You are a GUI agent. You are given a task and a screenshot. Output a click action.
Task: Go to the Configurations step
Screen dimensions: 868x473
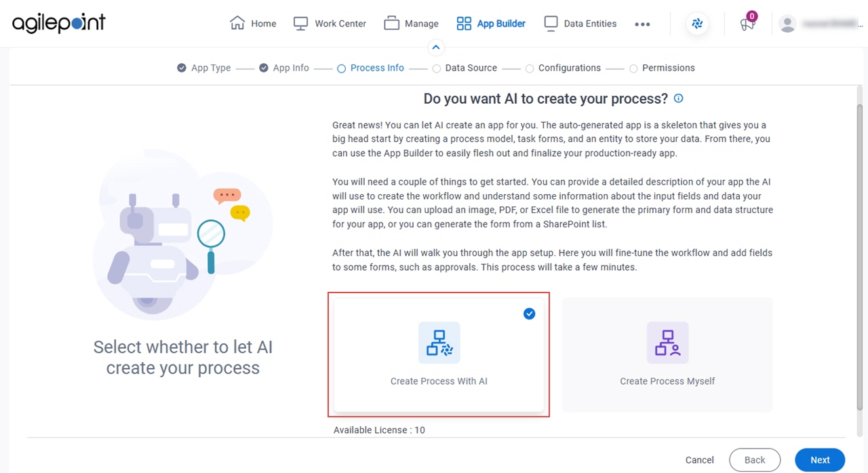click(x=570, y=68)
